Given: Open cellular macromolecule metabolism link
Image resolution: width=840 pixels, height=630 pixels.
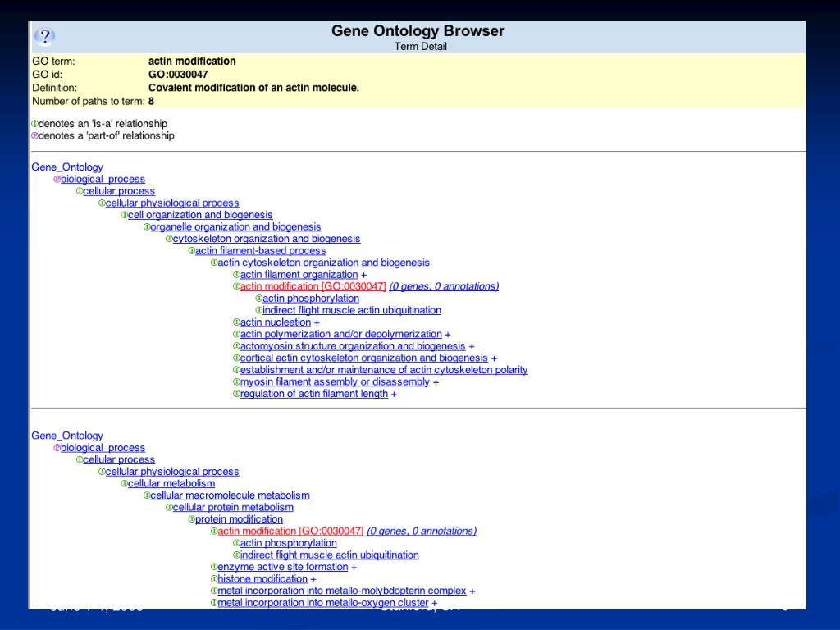Looking at the screenshot, I should click(x=230, y=495).
